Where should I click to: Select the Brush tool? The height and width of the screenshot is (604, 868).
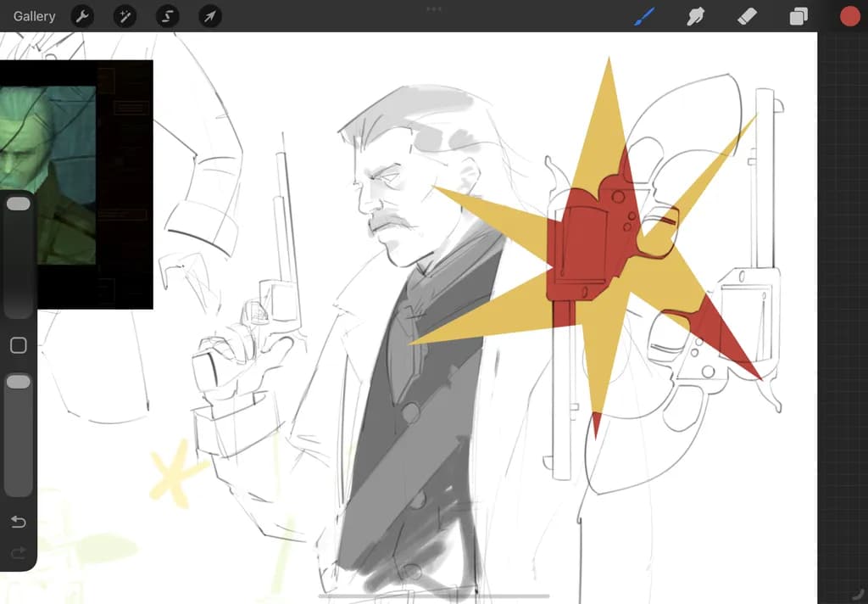(644, 16)
